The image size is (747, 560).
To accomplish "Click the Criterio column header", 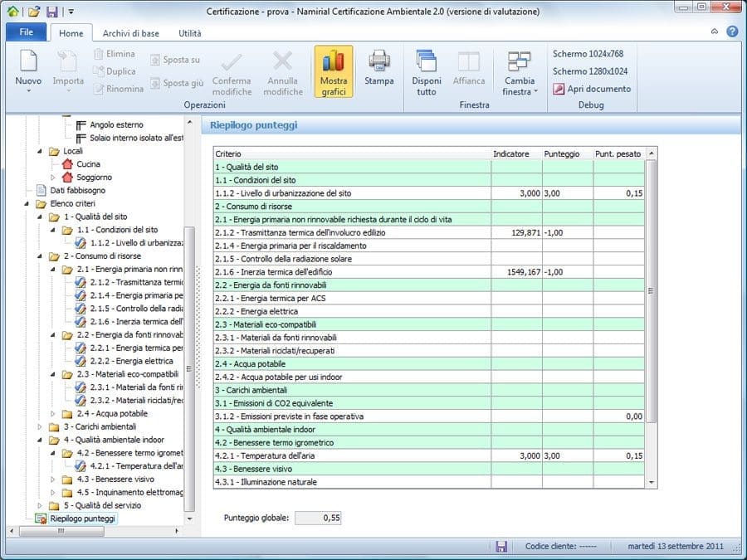I will 353,153.
